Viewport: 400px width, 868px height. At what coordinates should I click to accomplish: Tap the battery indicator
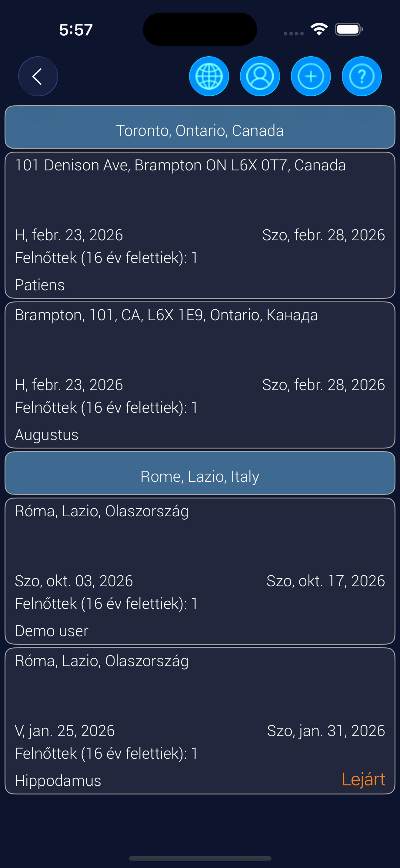coord(348,29)
